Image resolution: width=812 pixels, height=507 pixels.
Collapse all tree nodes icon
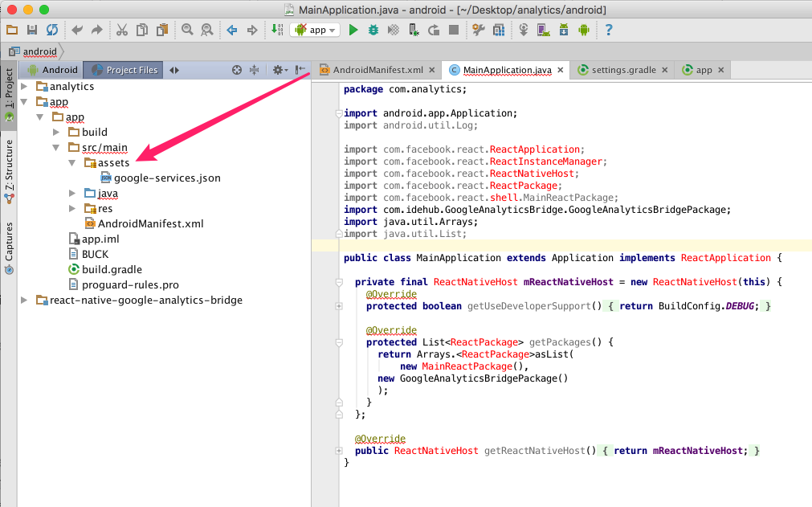click(255, 70)
